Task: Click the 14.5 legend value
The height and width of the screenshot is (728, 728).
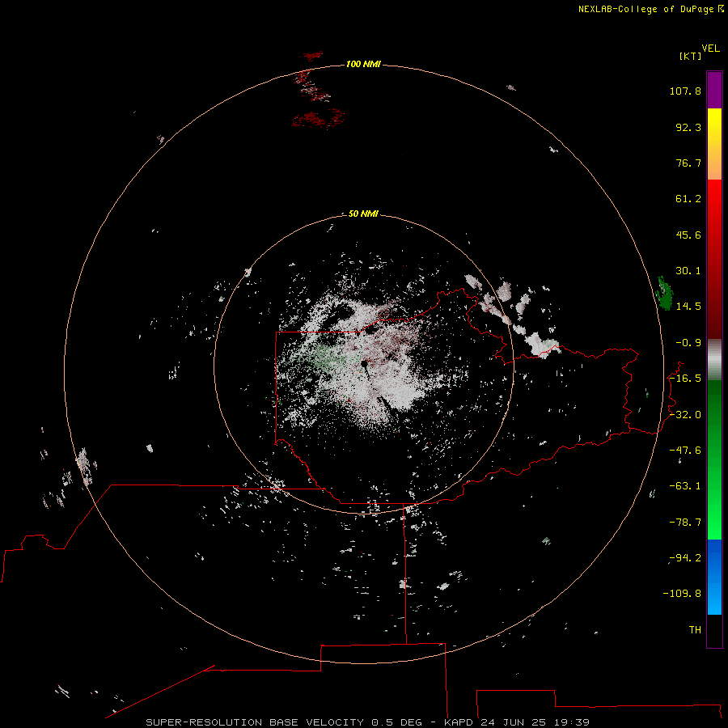Action: tap(688, 307)
